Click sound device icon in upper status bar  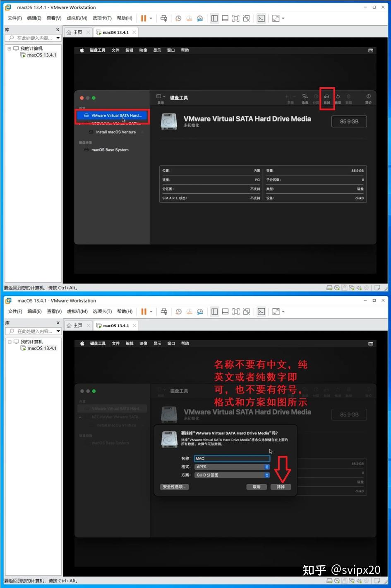coord(359,288)
